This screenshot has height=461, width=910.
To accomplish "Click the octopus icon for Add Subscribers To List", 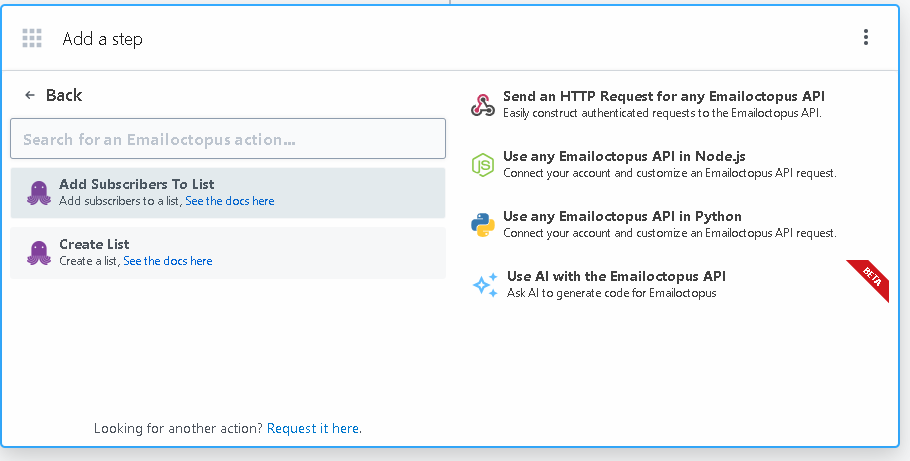I will (x=38, y=193).
